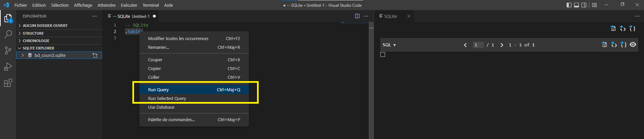Viewport: 644px width, 139px height.
Task: Check the empty checkbox under SQL results
Action: [383, 55]
